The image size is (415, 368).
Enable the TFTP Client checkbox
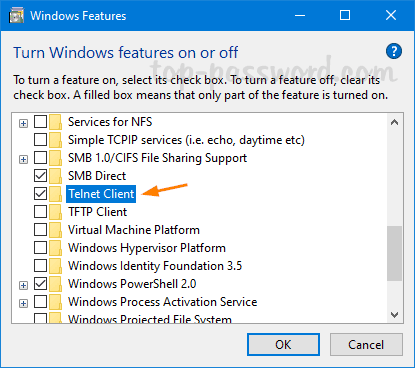(40, 211)
